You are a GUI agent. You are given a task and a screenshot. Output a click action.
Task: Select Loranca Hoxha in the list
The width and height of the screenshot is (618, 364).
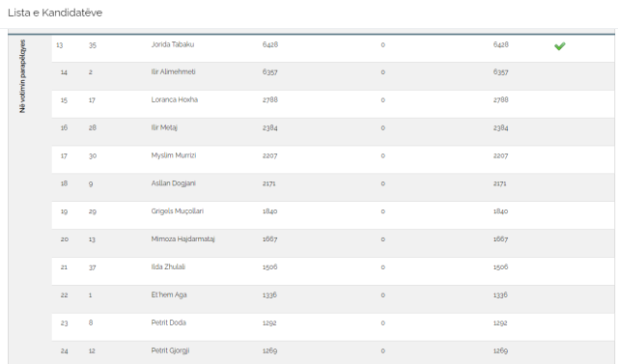point(174,99)
